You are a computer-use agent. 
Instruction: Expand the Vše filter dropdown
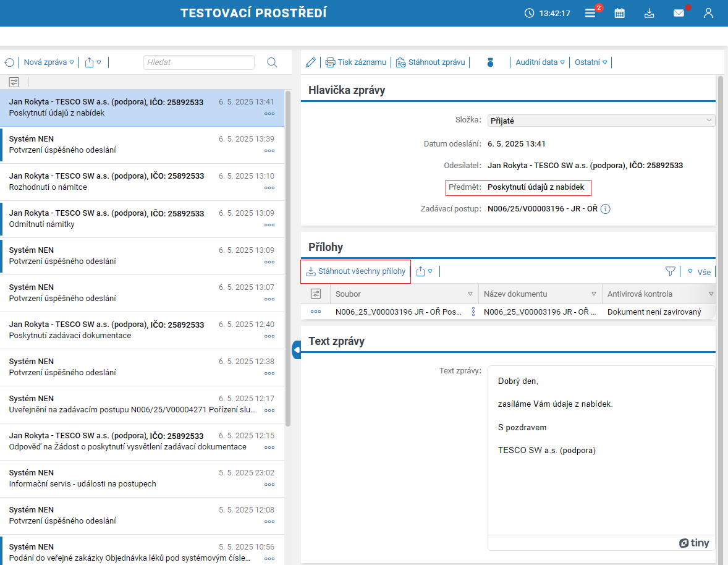tap(699, 271)
